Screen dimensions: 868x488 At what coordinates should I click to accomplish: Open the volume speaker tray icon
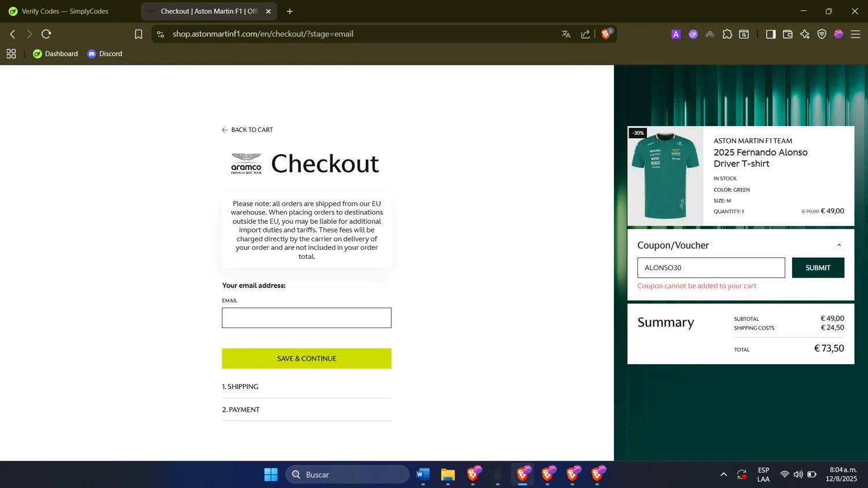[x=798, y=475]
